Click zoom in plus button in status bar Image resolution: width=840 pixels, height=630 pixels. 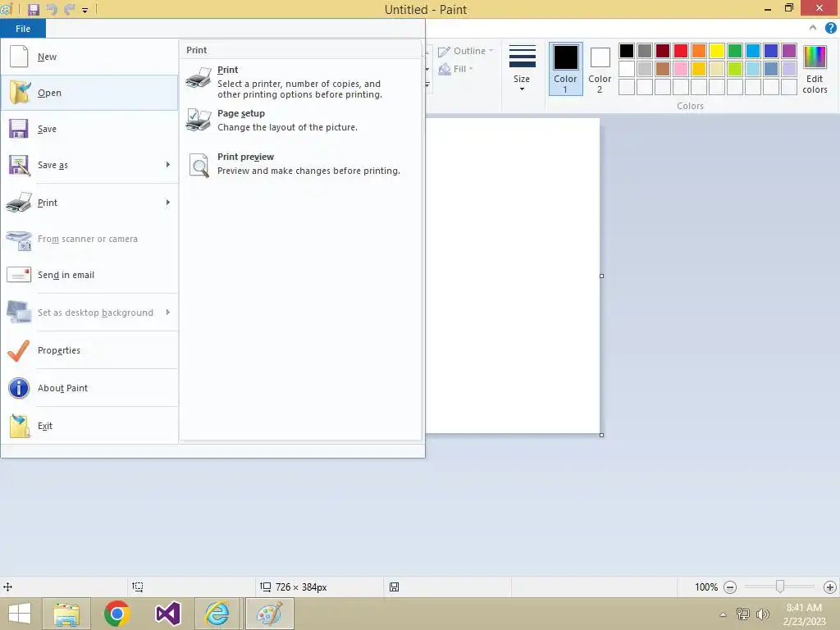tap(830, 587)
